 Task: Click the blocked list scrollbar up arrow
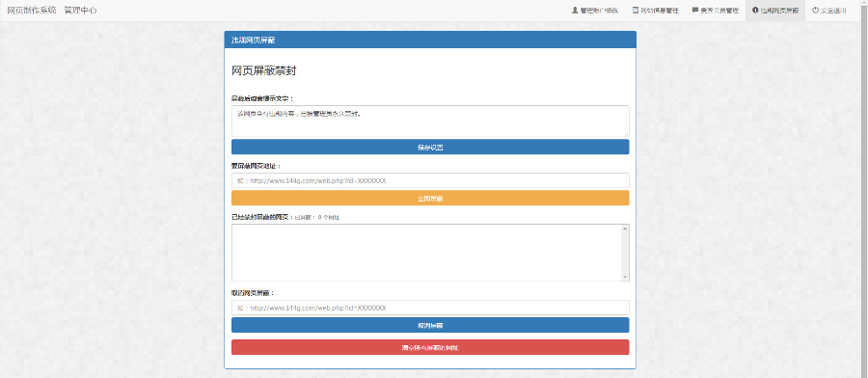625,228
